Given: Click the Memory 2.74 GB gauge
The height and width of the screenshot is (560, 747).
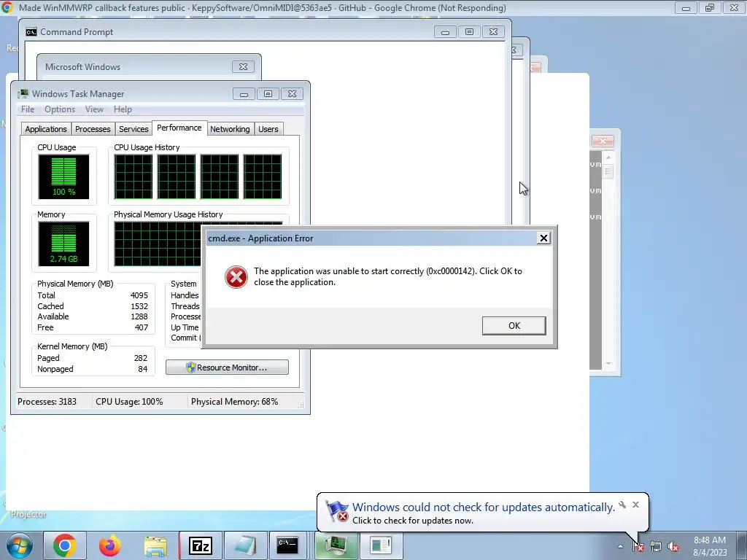Looking at the screenshot, I should [63, 244].
